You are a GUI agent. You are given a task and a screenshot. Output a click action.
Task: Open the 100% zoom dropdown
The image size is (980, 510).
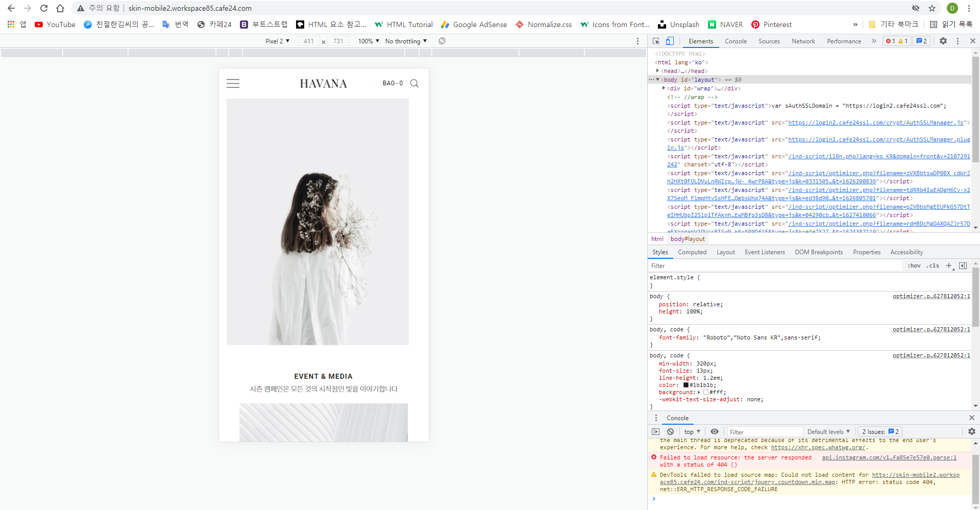(369, 41)
